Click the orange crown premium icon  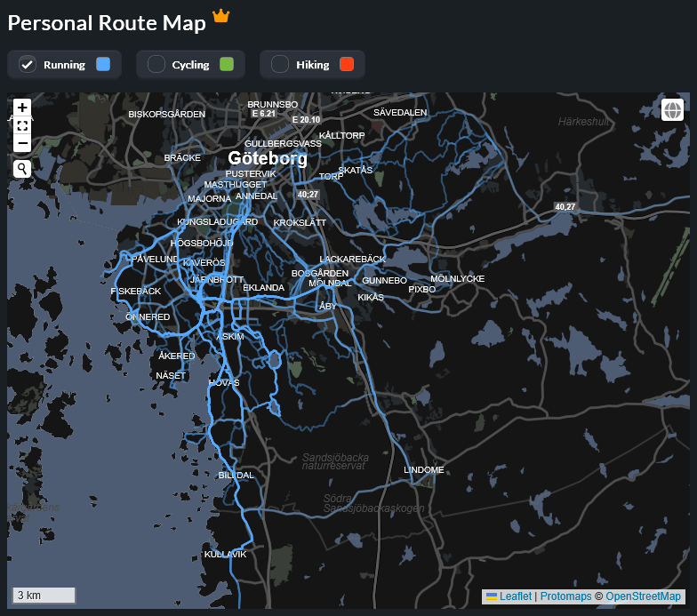tap(220, 16)
